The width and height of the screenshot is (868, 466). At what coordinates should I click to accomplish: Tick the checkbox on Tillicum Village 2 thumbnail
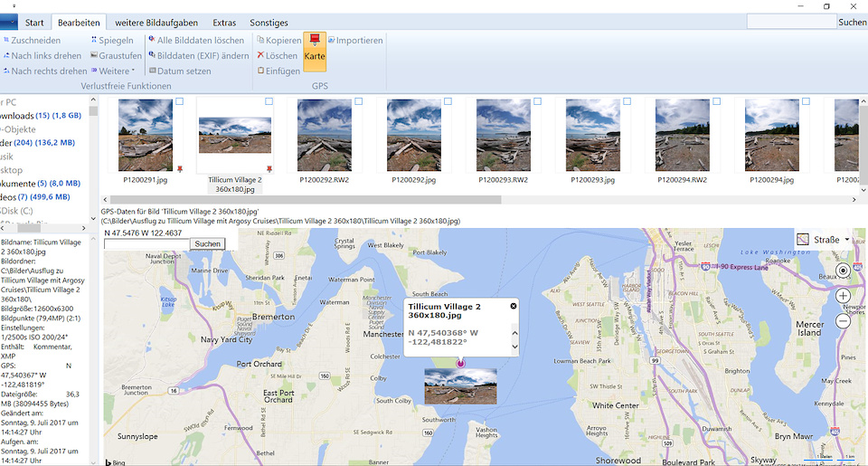(x=269, y=101)
